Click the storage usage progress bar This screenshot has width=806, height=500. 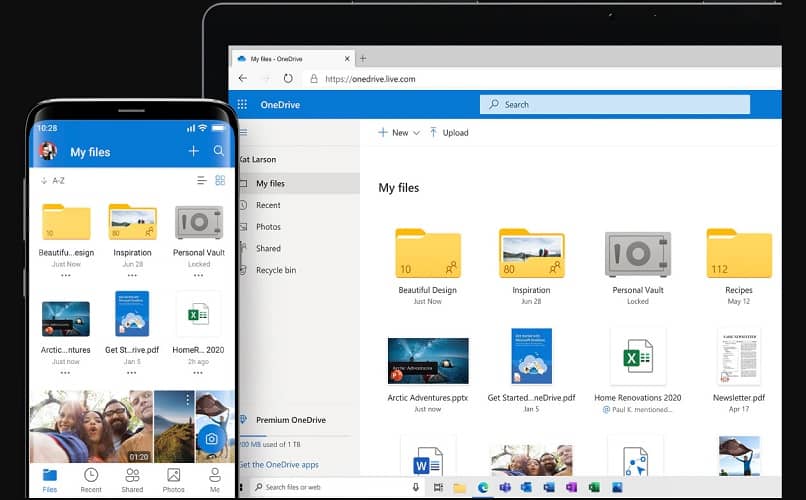tap(295, 436)
